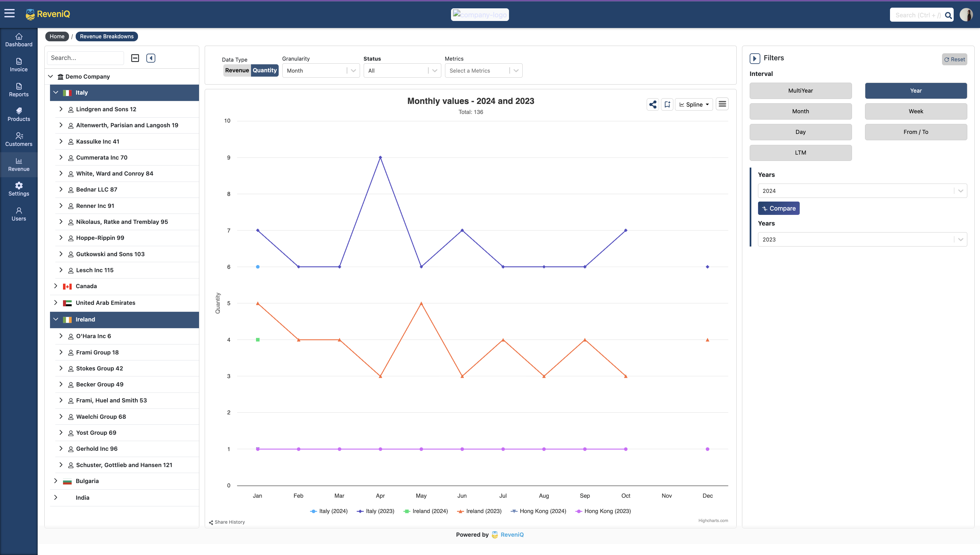980x555 pixels.
Task: Click the bookmark add icon
Action: (x=667, y=105)
